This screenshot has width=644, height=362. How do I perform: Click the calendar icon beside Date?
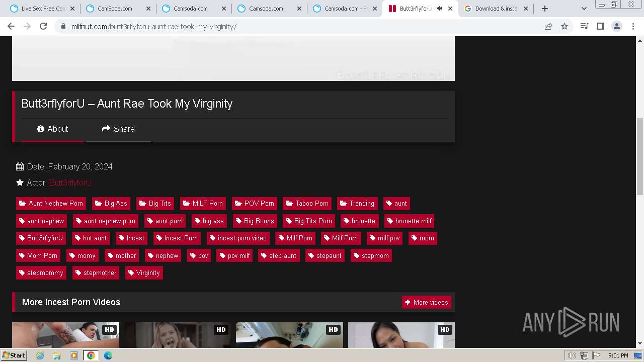pos(20,167)
